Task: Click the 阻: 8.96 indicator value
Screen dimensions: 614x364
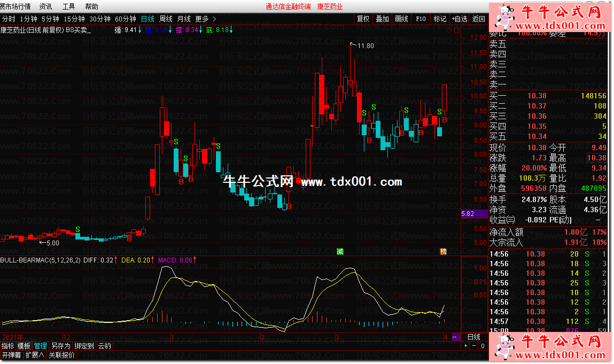Action: tap(158, 30)
